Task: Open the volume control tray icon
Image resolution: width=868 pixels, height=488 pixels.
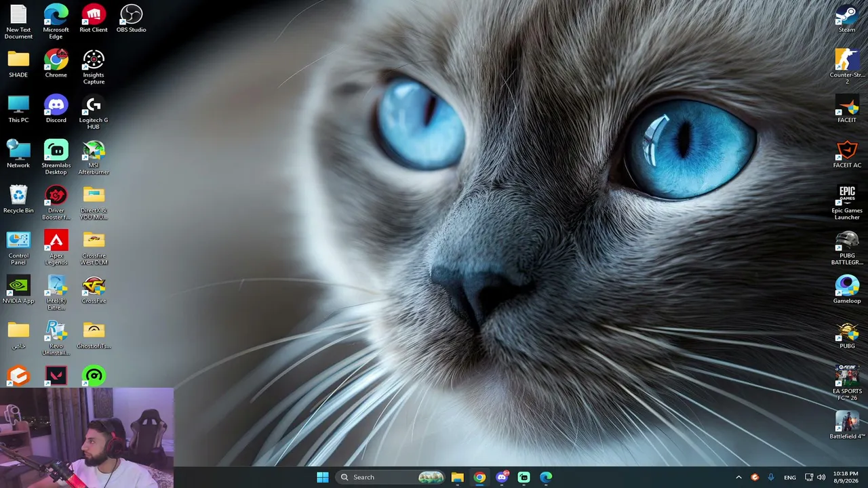Action: click(821, 477)
